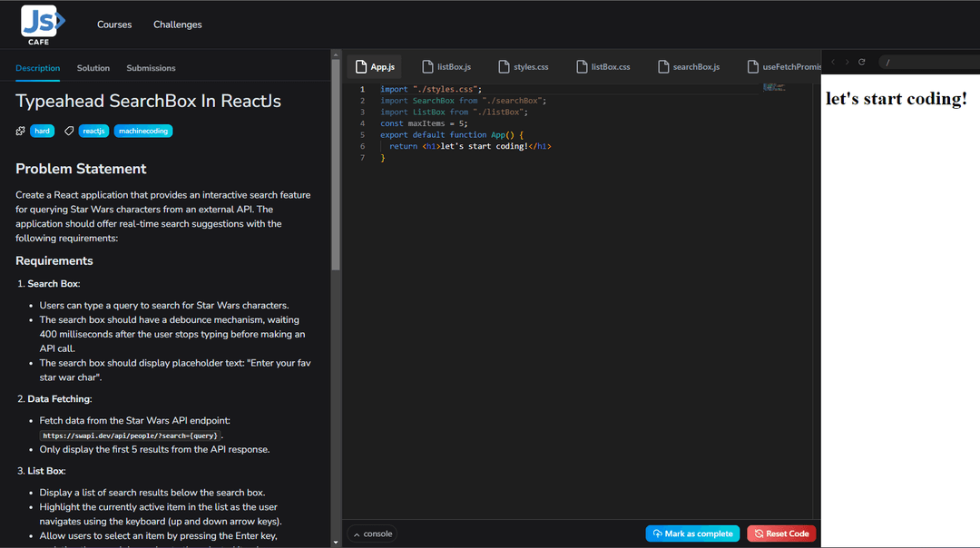Click the 'import ListBox' code line
Image resolution: width=980 pixels, height=548 pixels.
[x=454, y=112]
